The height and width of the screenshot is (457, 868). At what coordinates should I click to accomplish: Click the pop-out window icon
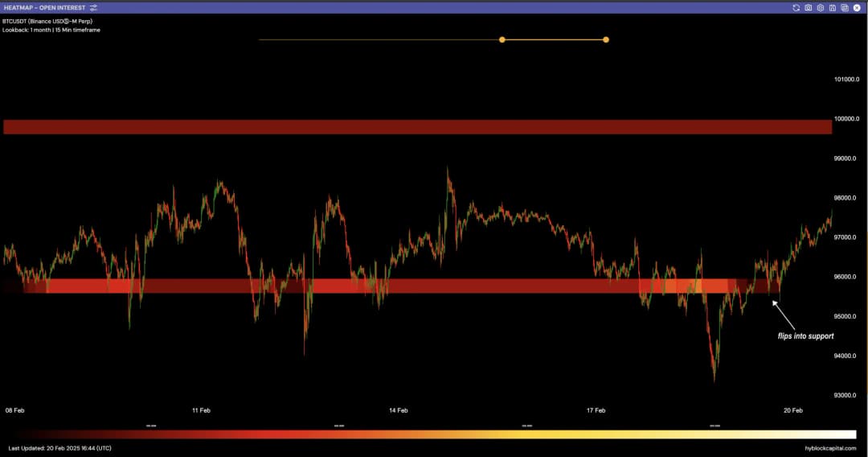tap(844, 7)
